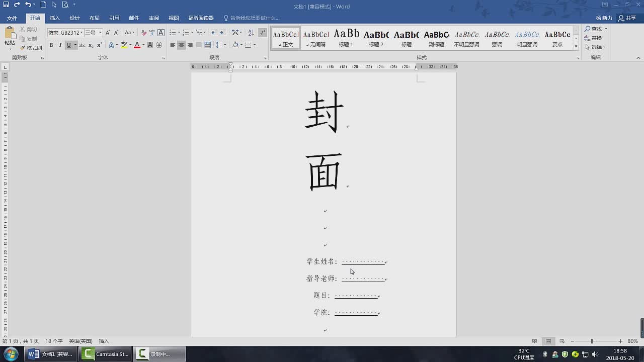Shrink font size with the smaller A icon
Screen dimensions: 644x362
116,32
